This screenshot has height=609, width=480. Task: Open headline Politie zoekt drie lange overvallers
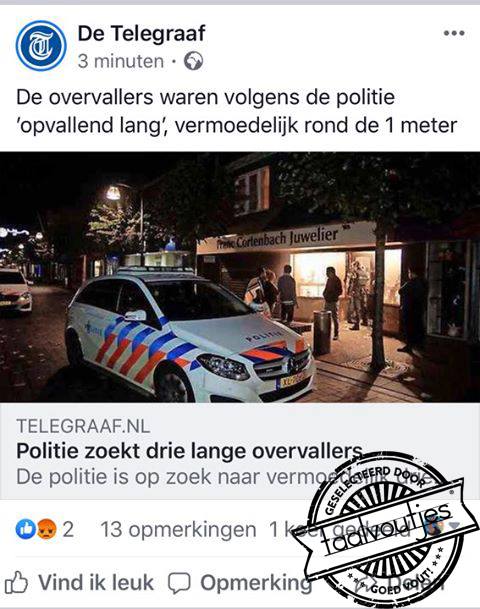pos(189,451)
